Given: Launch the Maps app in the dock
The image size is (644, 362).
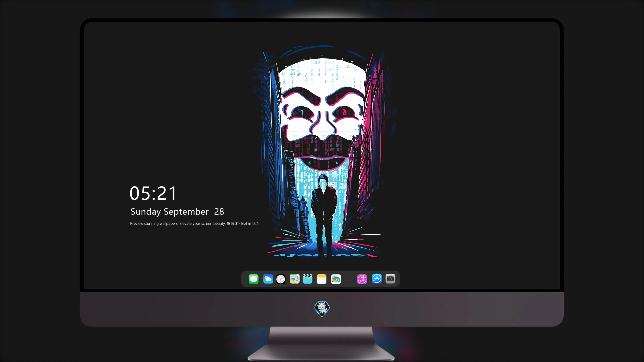Looking at the screenshot, I should 294,279.
